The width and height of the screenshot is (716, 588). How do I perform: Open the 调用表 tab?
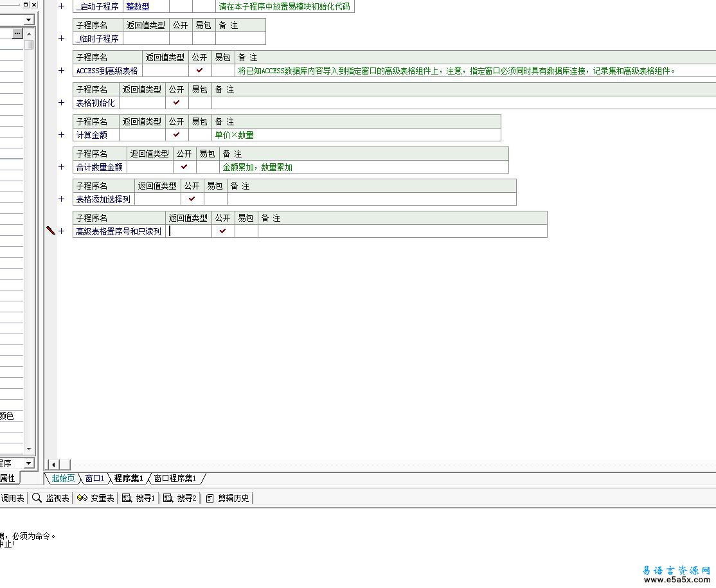[x=12, y=498]
